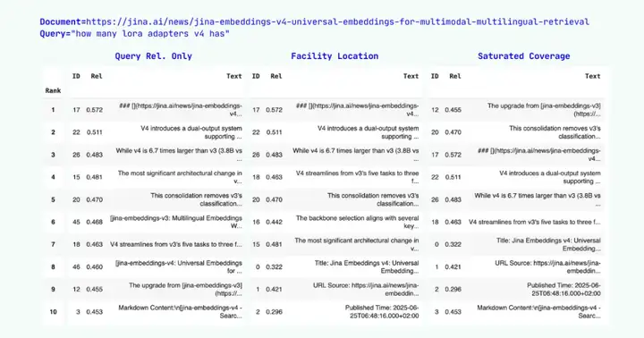
Task: Open the jina.ai document URL link
Action: pos(337,21)
